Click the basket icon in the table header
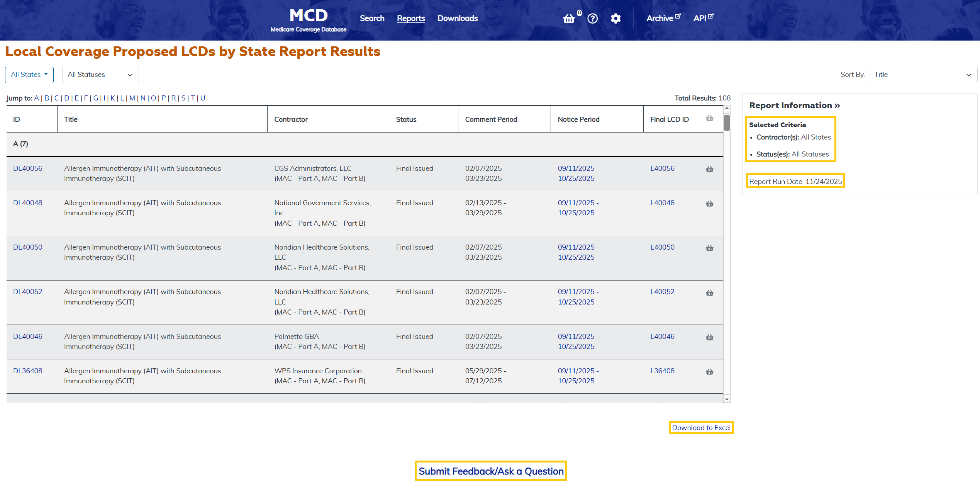980x483 pixels. click(x=709, y=119)
